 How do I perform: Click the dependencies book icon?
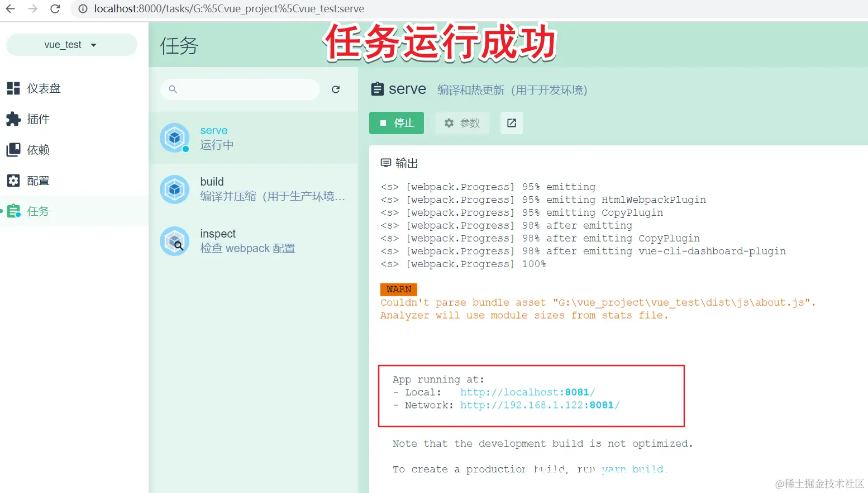tap(13, 150)
